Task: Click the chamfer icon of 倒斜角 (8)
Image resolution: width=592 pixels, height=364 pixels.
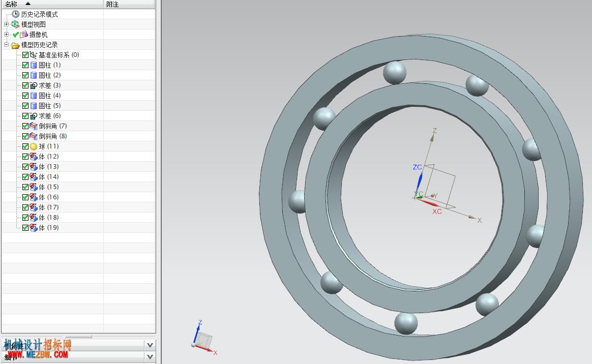Action: point(34,136)
